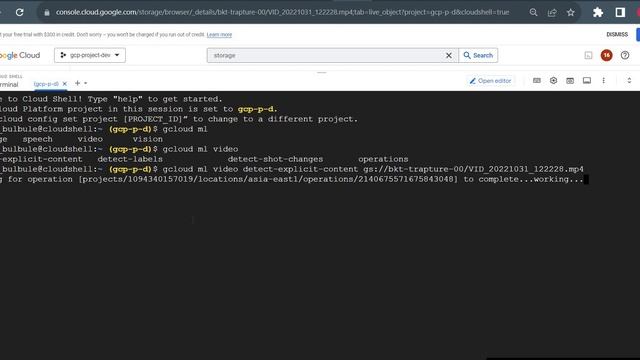Bookmark this page with the star icon
640x360 pixels.
571,13
